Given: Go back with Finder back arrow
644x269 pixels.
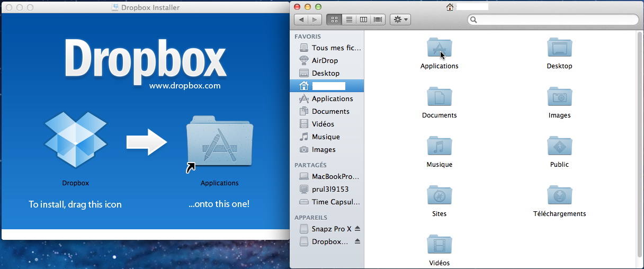Looking at the screenshot, I should (301, 20).
